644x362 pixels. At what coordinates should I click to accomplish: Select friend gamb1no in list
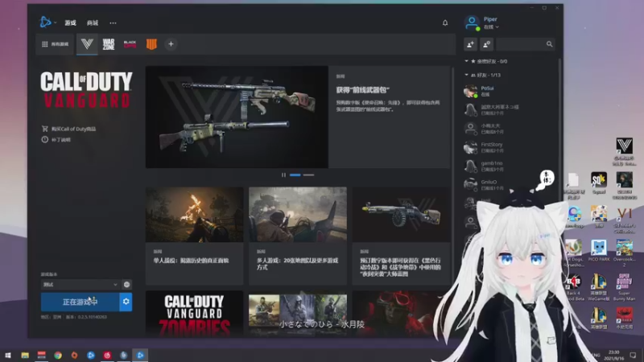coord(510,167)
